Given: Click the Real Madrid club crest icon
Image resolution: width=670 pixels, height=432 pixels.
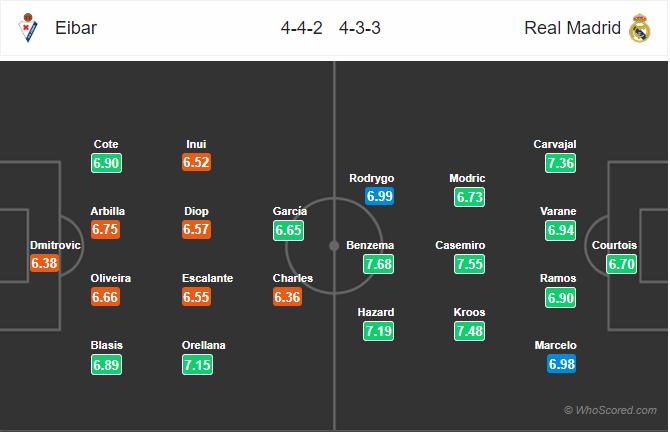Looking at the screenshot, I should point(640,28).
